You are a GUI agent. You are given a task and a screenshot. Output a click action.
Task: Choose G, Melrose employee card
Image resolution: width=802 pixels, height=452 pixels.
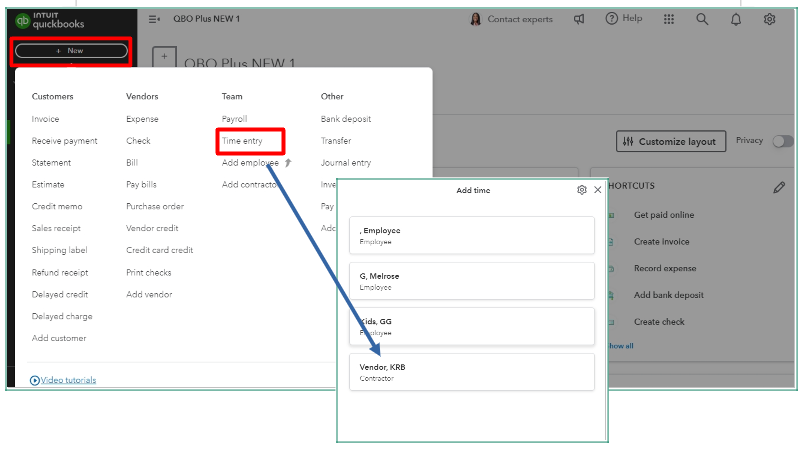click(x=472, y=281)
